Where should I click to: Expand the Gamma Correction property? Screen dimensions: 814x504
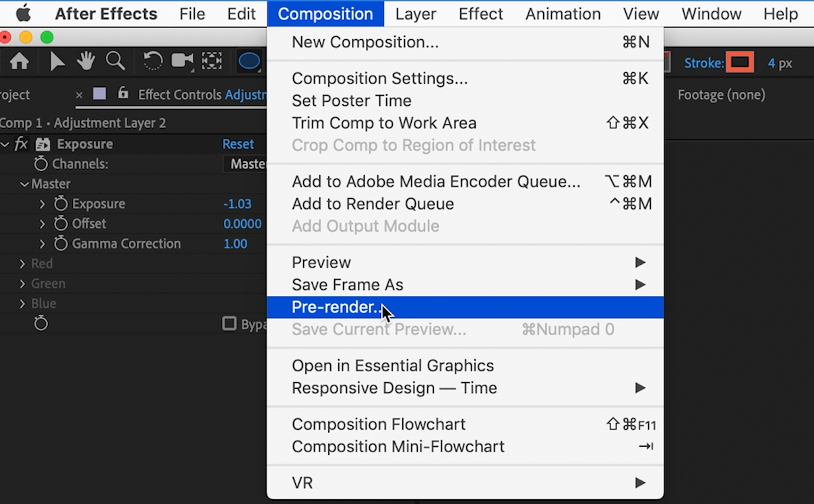[x=42, y=243]
